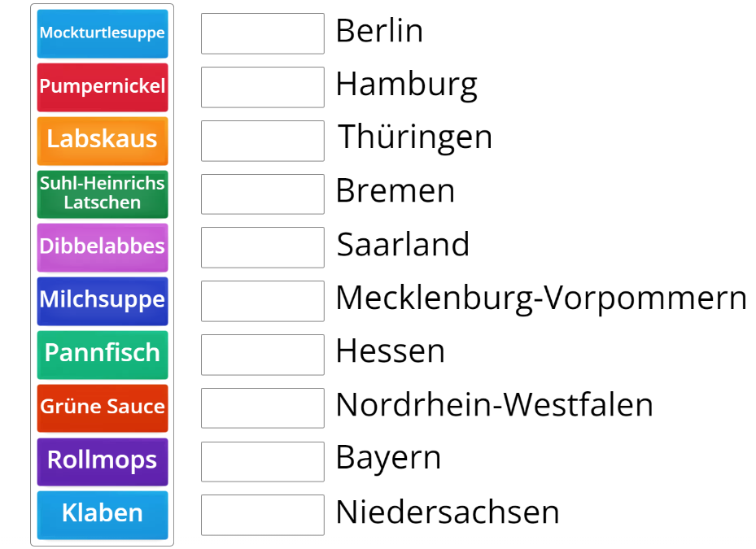Image resolution: width=756 pixels, height=549 pixels.
Task: Click the empty box next to Saarland
Action: tap(262, 247)
